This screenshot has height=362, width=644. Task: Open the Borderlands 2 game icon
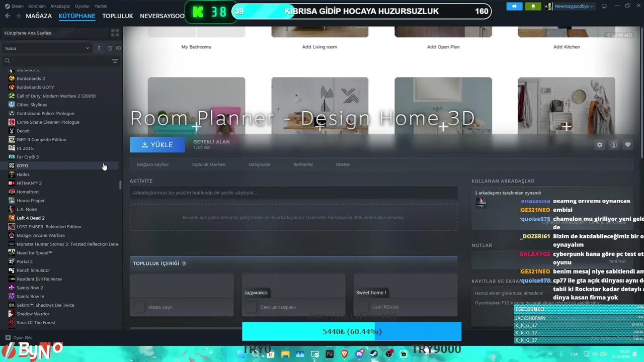click(x=12, y=78)
